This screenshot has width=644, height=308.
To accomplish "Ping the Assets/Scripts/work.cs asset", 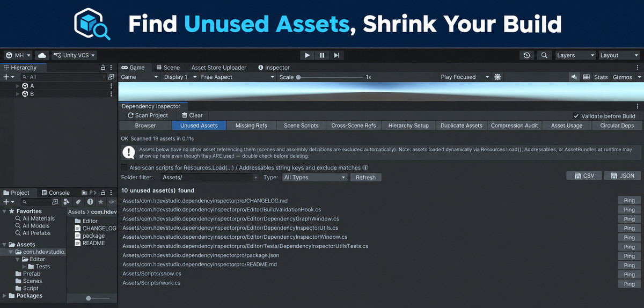I will [629, 284].
